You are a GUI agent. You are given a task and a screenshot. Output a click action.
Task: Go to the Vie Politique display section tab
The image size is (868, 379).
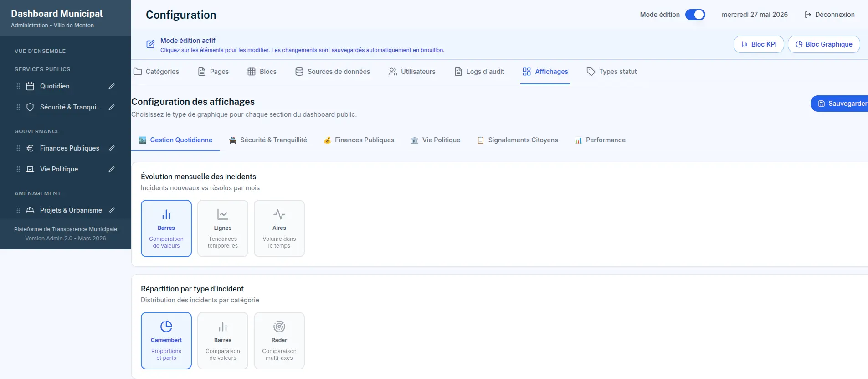click(436, 140)
